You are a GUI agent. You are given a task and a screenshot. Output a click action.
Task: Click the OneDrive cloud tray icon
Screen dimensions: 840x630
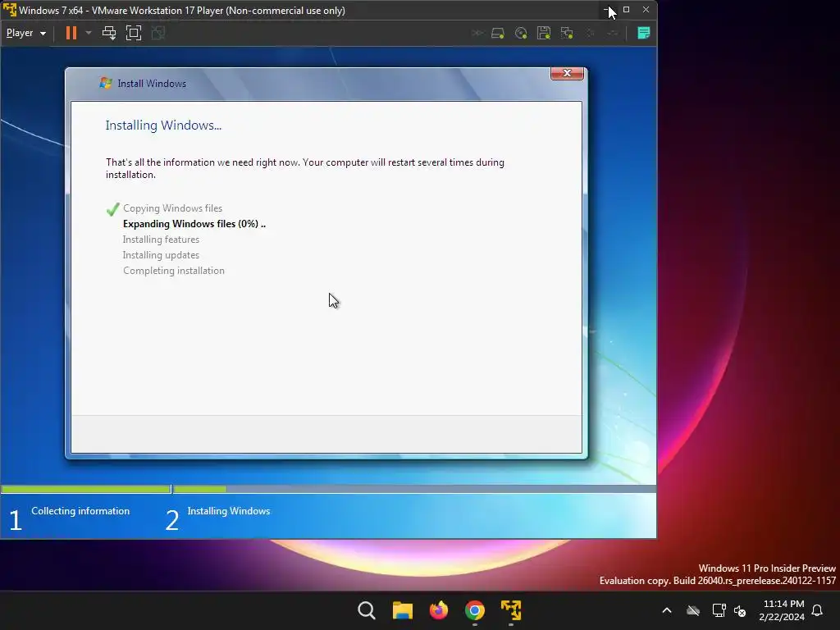coord(693,610)
